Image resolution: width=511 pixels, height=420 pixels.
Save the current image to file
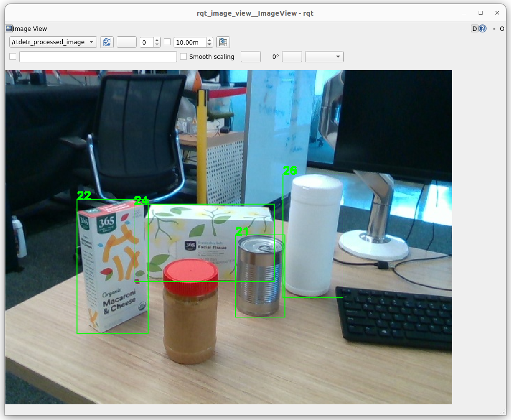point(223,42)
